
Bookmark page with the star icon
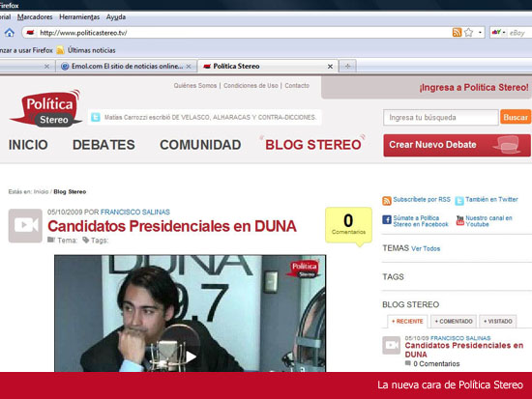468,33
